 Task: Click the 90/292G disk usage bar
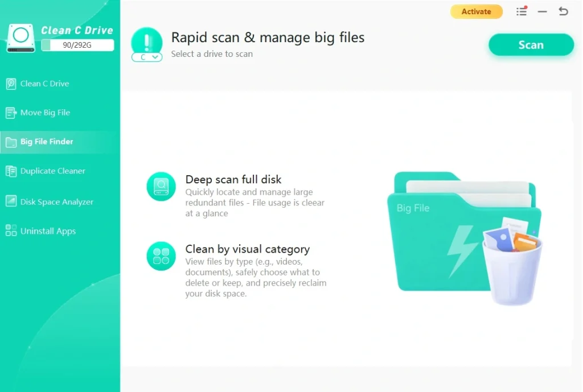pyautogui.click(x=77, y=46)
